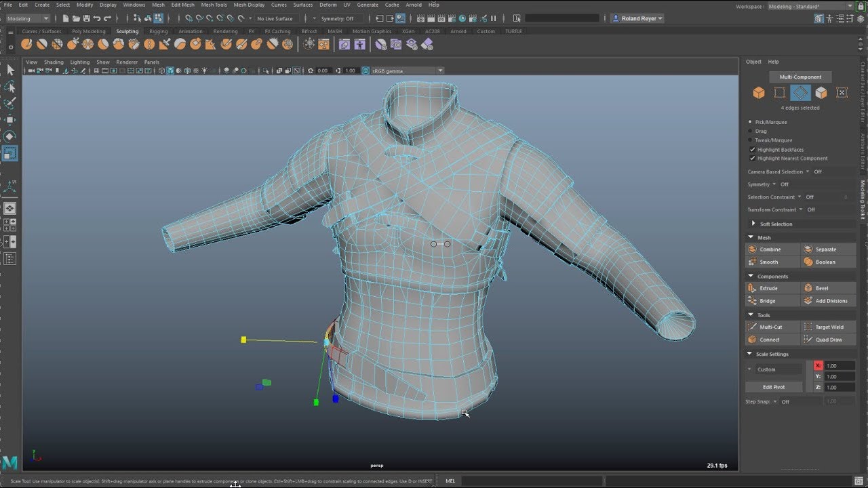Open the Shading menu in the viewport panel
868x488 pixels.
pyautogui.click(x=54, y=62)
